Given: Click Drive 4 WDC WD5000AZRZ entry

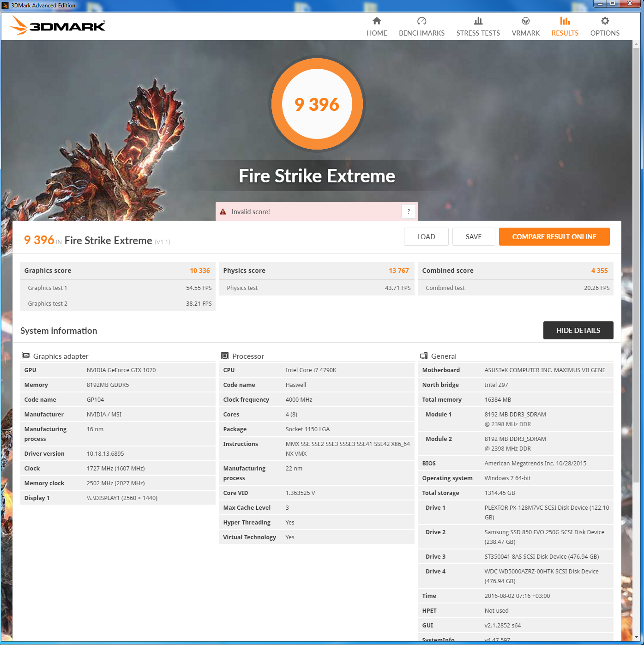Looking at the screenshot, I should [x=542, y=576].
